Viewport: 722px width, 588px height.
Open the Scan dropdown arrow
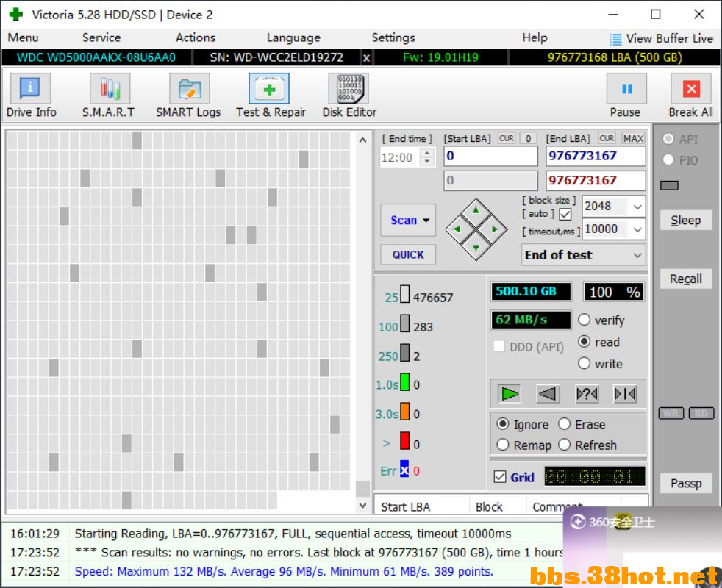(x=426, y=220)
